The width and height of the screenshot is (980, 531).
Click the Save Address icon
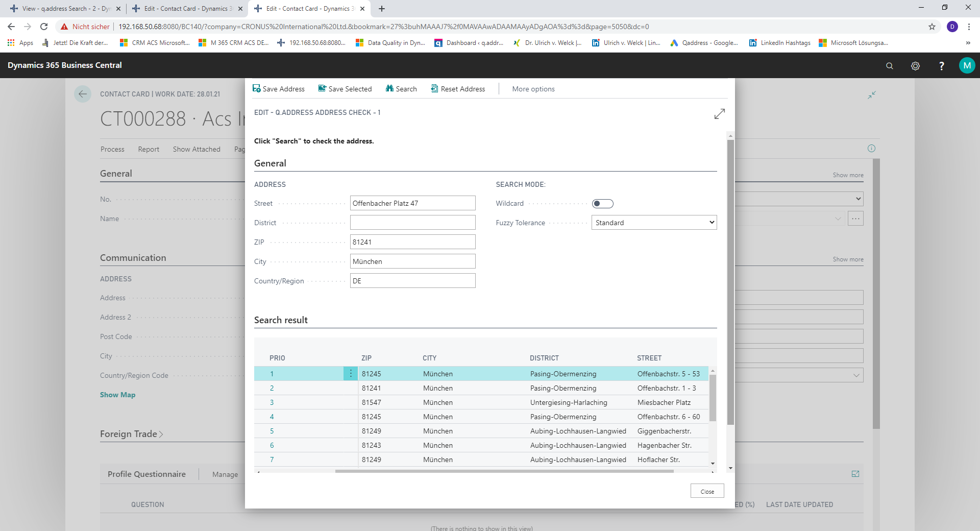pos(257,88)
